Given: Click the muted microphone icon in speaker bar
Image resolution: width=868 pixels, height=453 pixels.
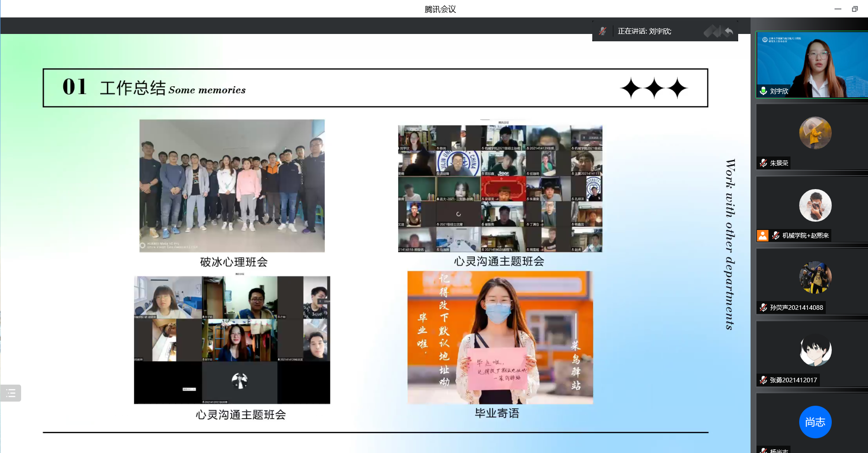Looking at the screenshot, I should click(x=602, y=31).
